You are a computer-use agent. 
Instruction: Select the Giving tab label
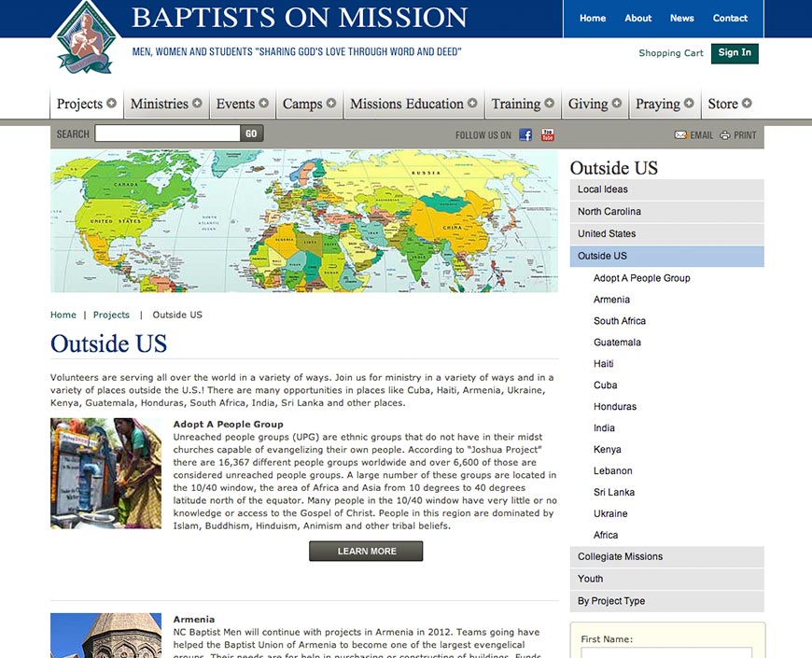click(x=588, y=104)
